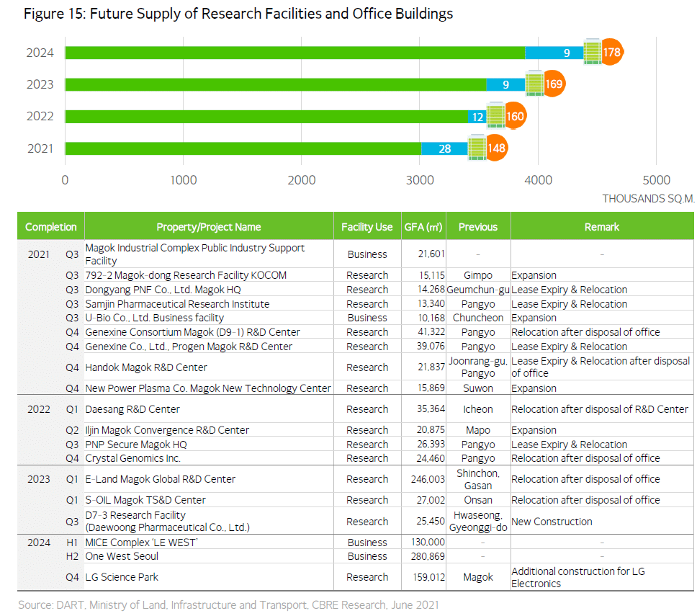The height and width of the screenshot is (616, 697).
Task: Click the 'New Construction' remark
Action: (552, 522)
